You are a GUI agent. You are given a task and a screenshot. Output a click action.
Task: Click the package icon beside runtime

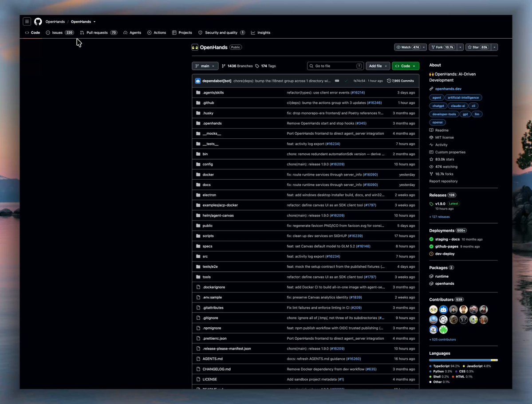pyautogui.click(x=431, y=276)
